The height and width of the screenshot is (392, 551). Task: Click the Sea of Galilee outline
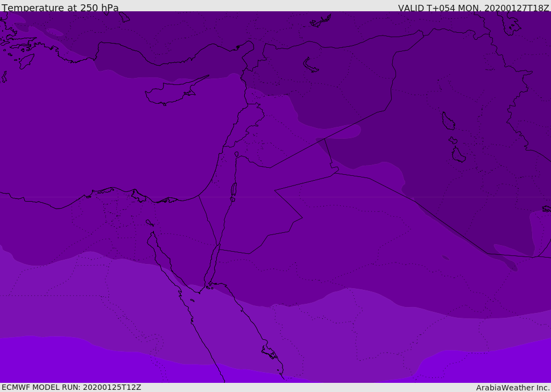click(x=237, y=154)
